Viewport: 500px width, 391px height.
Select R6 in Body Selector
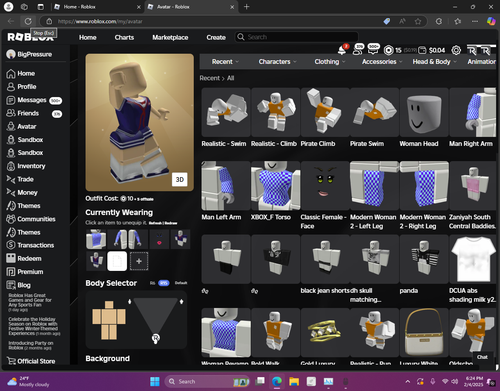[152, 283]
